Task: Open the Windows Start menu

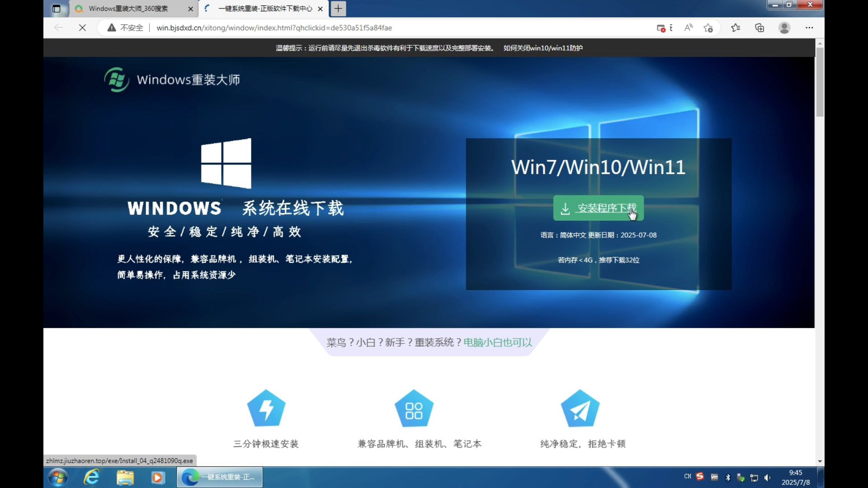Action: point(58,477)
